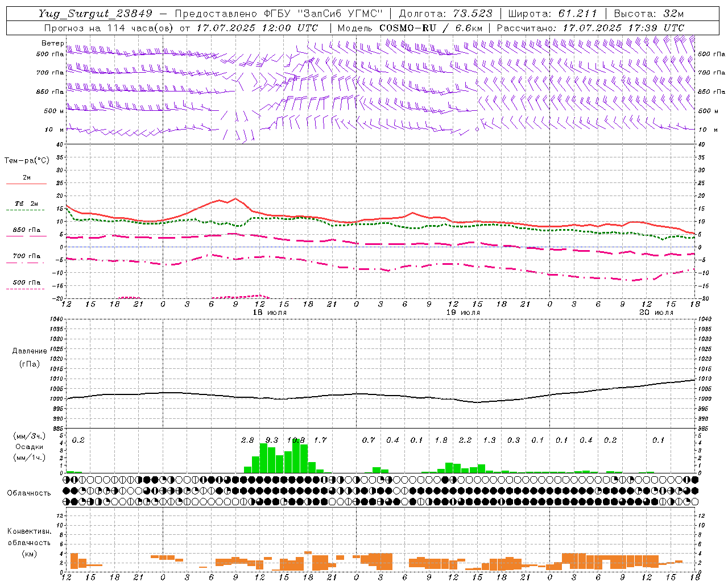The image size is (728, 582).
Task: Click the 1.7 precipitation total
Action: tap(320, 440)
